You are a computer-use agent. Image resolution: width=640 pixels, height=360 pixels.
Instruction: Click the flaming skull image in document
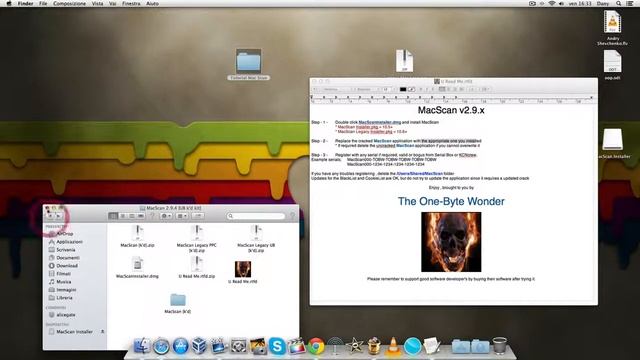pyautogui.click(x=451, y=242)
